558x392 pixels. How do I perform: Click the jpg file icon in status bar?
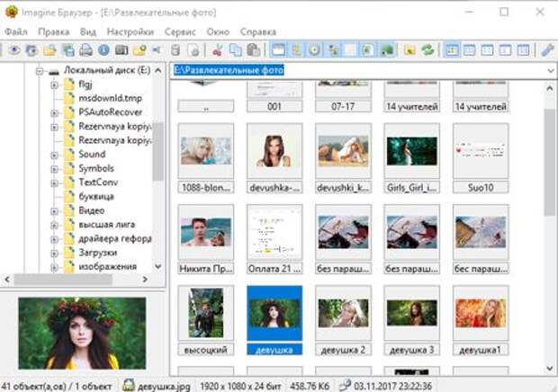(129, 386)
